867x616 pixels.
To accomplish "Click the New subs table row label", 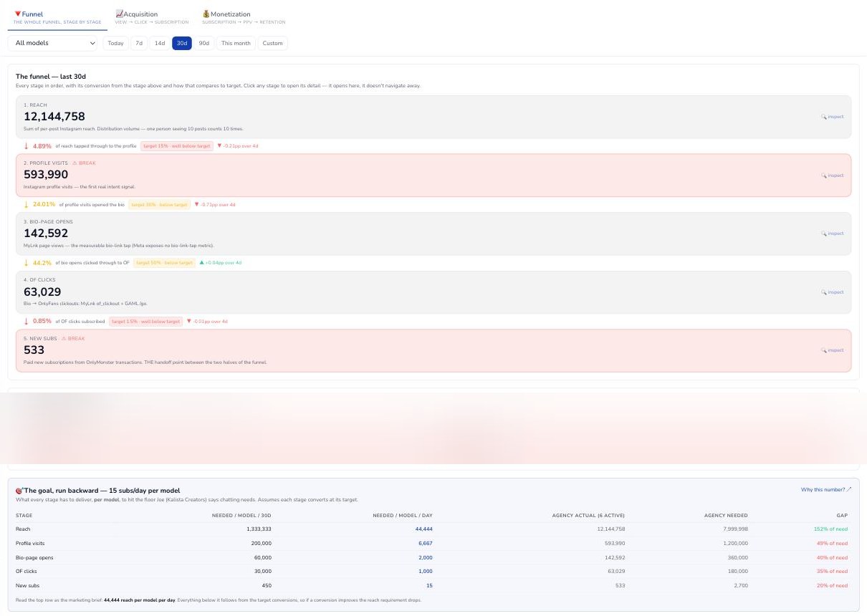I will click(x=27, y=586).
